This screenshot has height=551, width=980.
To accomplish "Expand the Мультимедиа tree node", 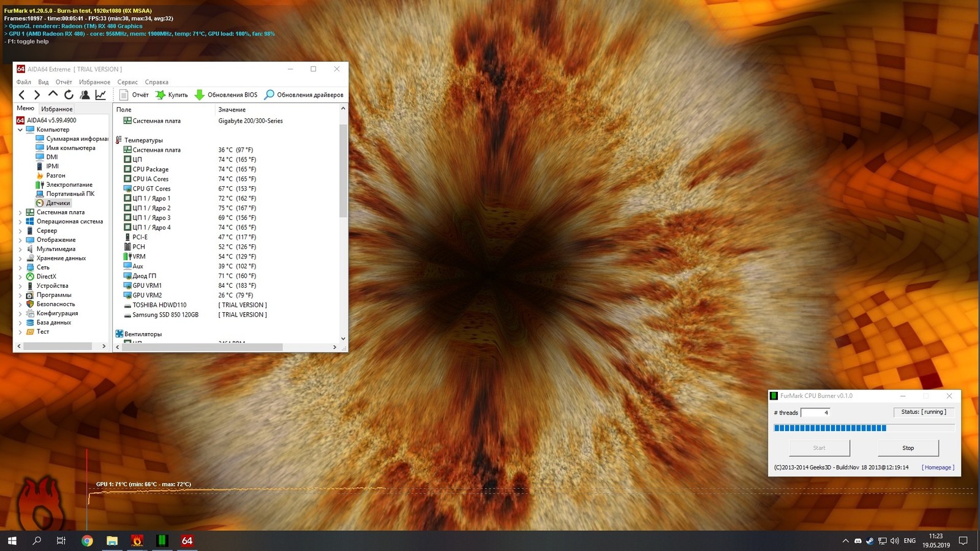I will pos(20,249).
